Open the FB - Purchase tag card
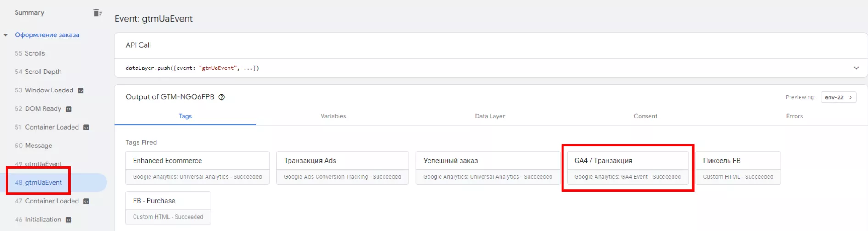The height and width of the screenshot is (231, 868). click(168, 208)
